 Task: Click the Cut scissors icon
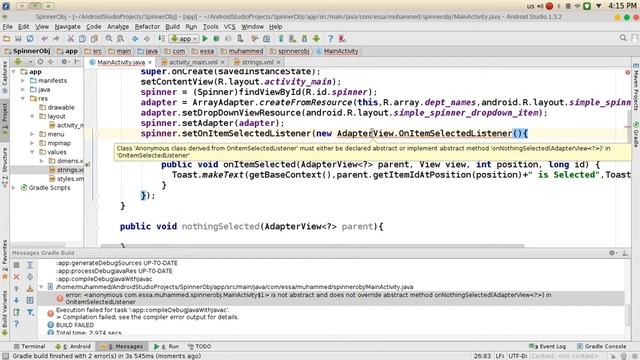(x=71, y=39)
